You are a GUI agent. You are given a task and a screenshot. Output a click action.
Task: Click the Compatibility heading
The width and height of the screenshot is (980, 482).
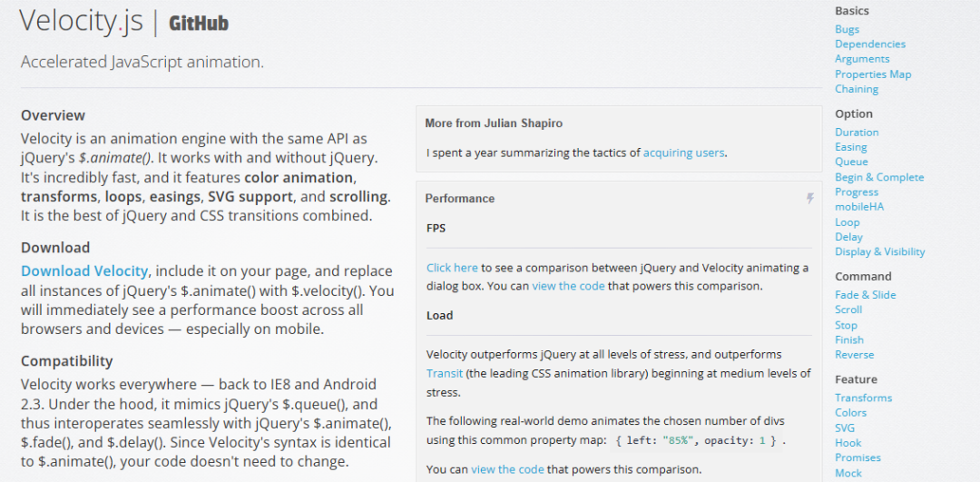click(x=67, y=361)
